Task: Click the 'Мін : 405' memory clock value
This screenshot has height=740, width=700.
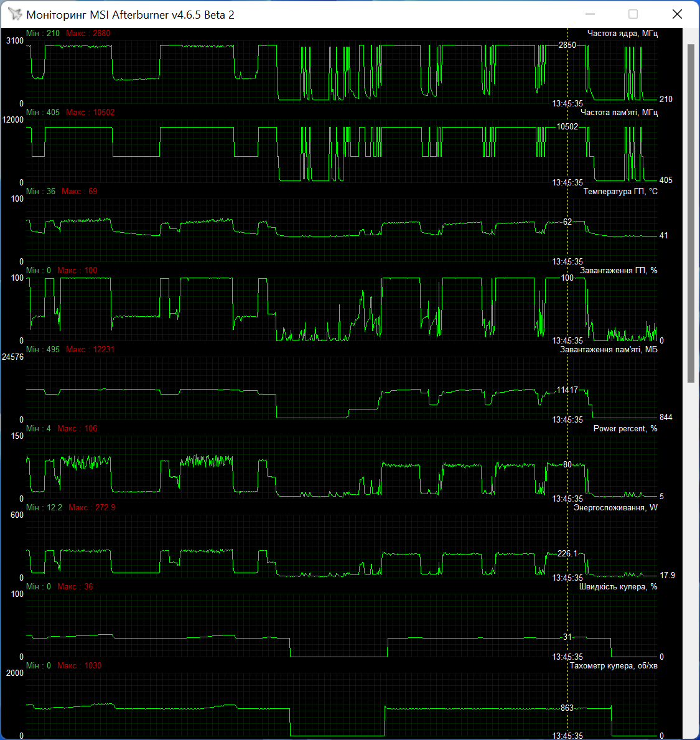Action: [x=43, y=112]
